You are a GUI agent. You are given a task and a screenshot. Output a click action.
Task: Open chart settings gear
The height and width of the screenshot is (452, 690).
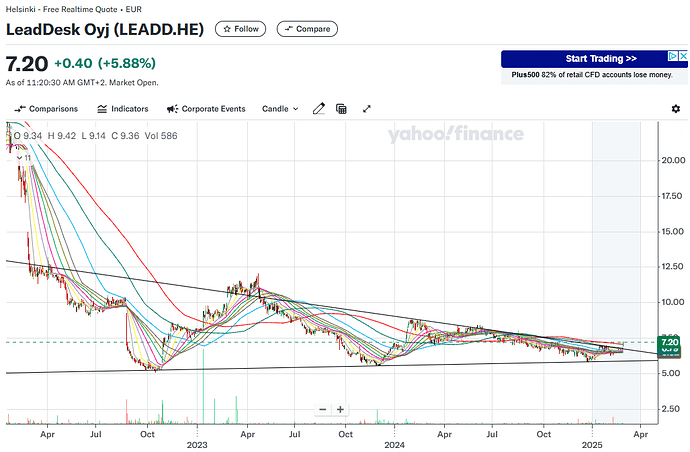point(676,109)
